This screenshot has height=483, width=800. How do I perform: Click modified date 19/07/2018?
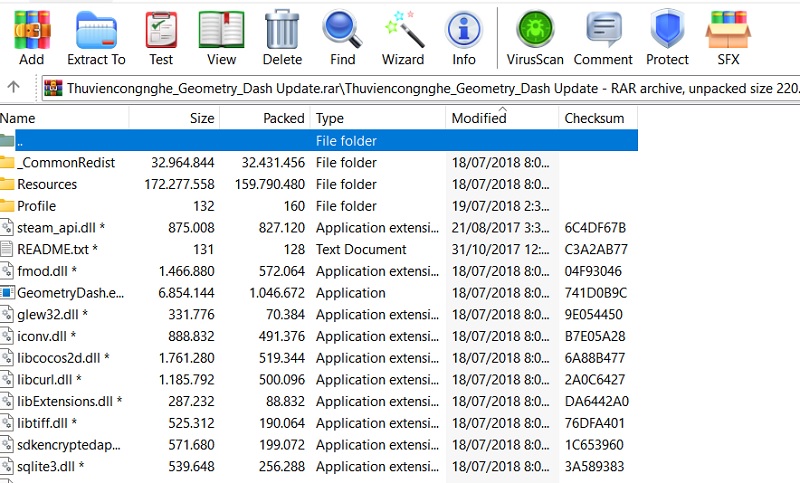pyautogui.click(x=501, y=206)
